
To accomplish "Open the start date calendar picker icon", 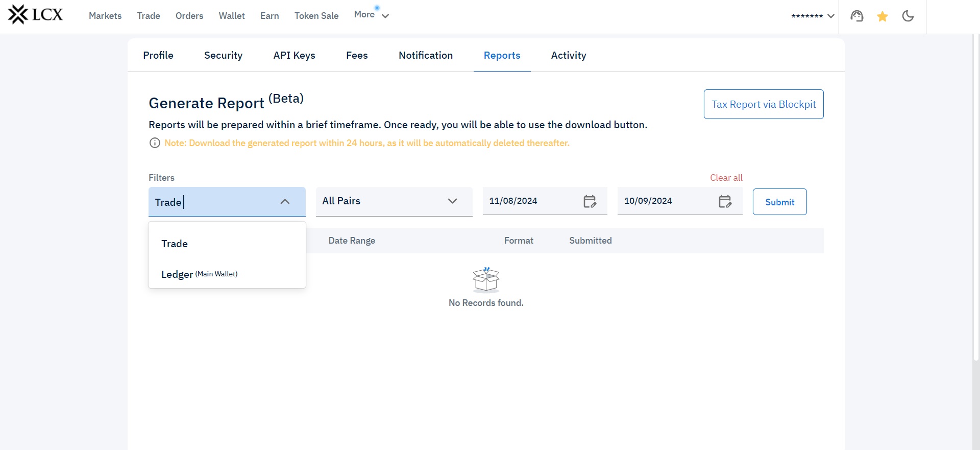I will point(590,201).
